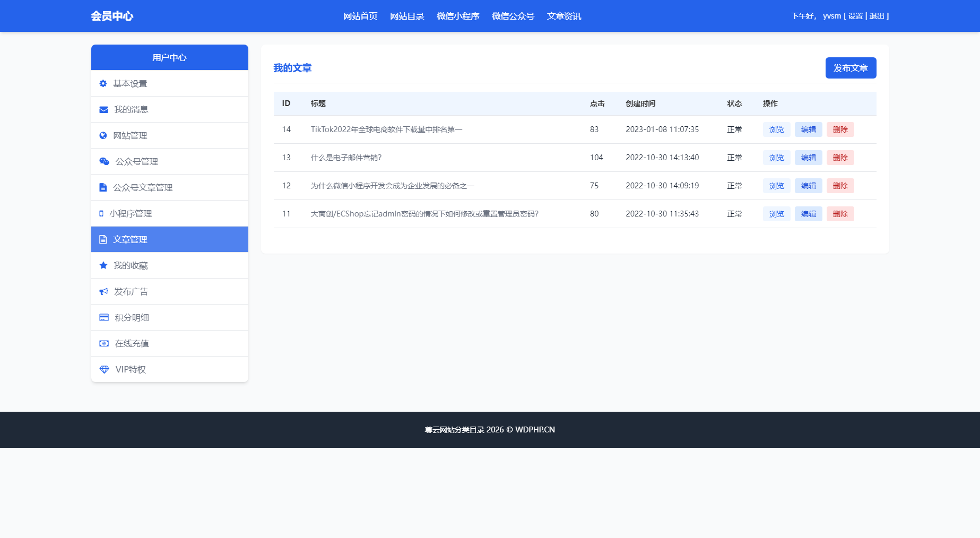Screen dimensions: 980x538
Task: Click the phone icon for 小程序管理
Action: pyautogui.click(x=101, y=213)
